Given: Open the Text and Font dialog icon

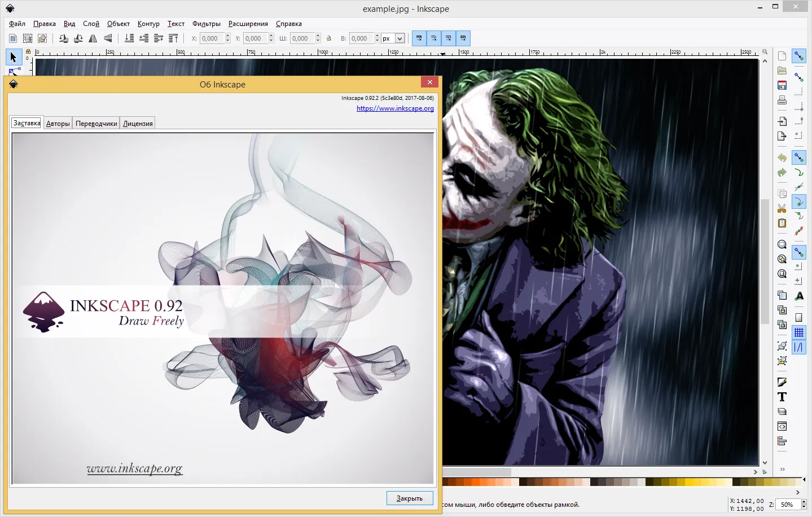Looking at the screenshot, I should coord(782,397).
